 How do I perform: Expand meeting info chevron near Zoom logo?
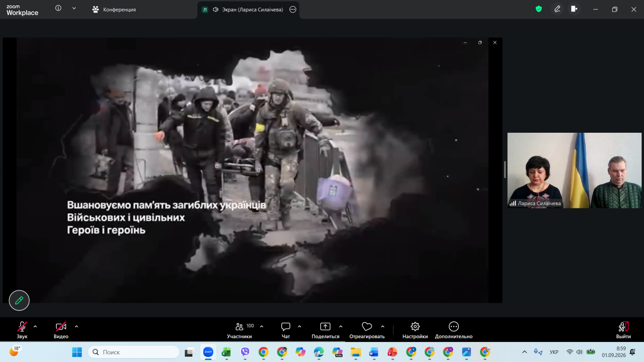pos(74,8)
